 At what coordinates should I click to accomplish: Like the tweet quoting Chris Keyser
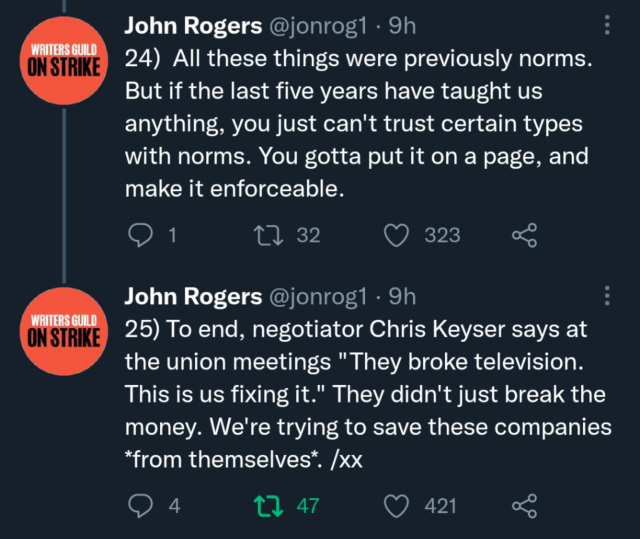click(x=399, y=506)
